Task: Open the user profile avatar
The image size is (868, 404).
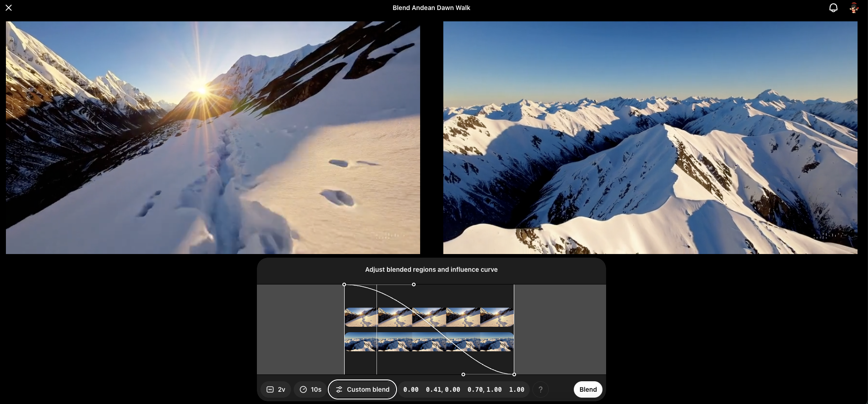Action: click(x=854, y=8)
